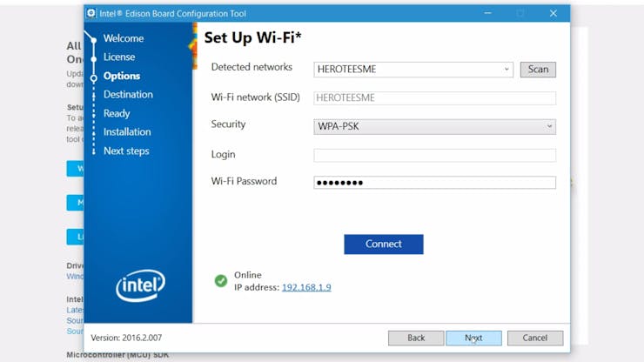
Task: Click the Intel logo in sidebar
Action: pos(140,285)
